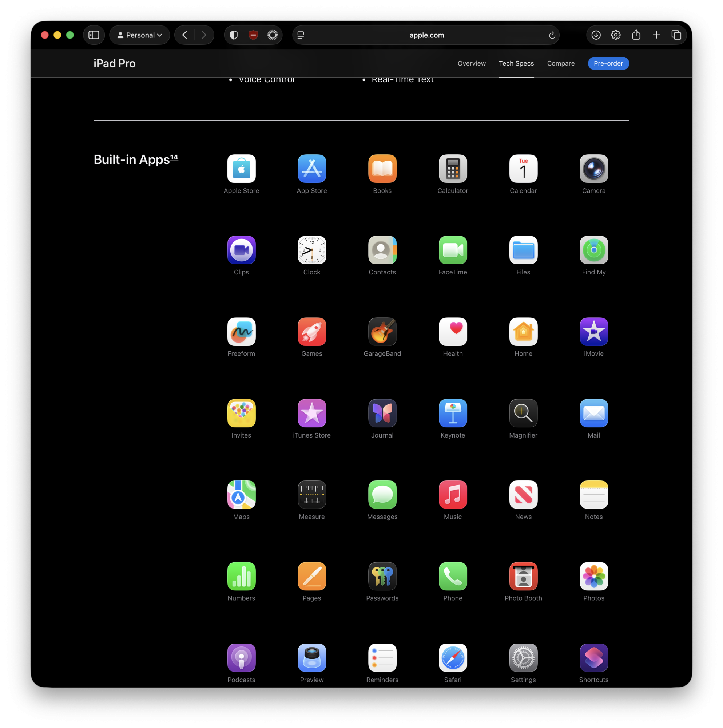Click the apple.com address field
This screenshot has height=728, width=723.
pyautogui.click(x=426, y=35)
